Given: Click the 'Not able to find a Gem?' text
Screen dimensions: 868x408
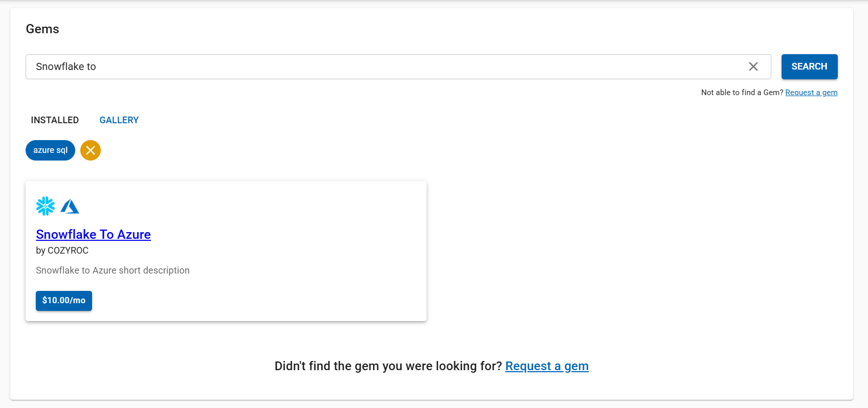Looking at the screenshot, I should (x=742, y=93).
